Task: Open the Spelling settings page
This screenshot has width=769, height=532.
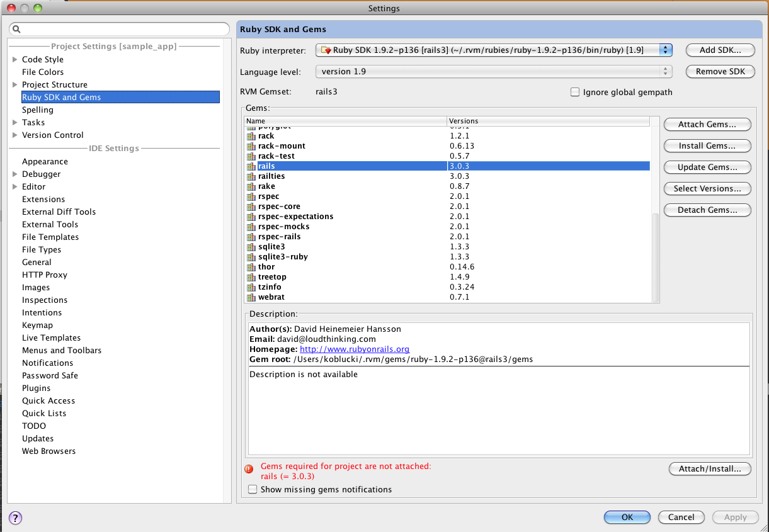Action: 38,110
